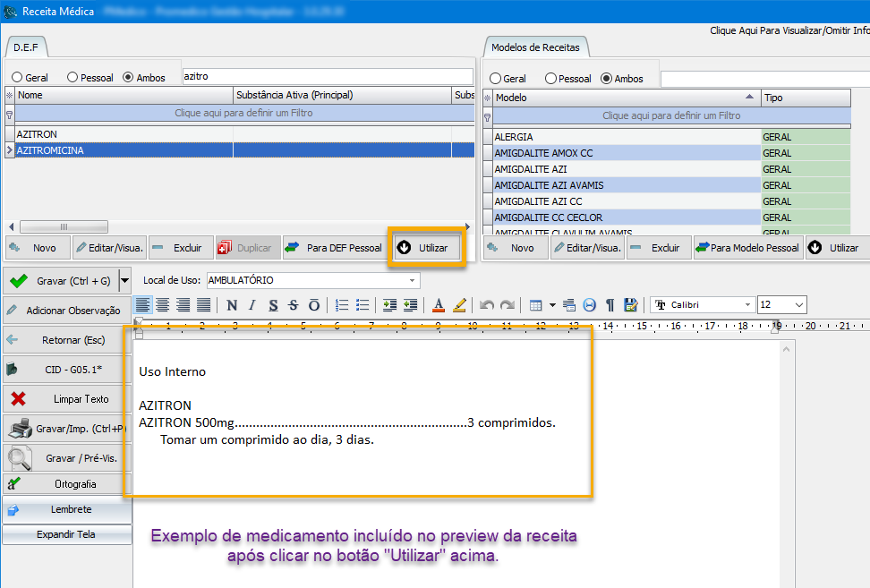
Task: Insert a numbered list
Action: pyautogui.click(x=342, y=305)
